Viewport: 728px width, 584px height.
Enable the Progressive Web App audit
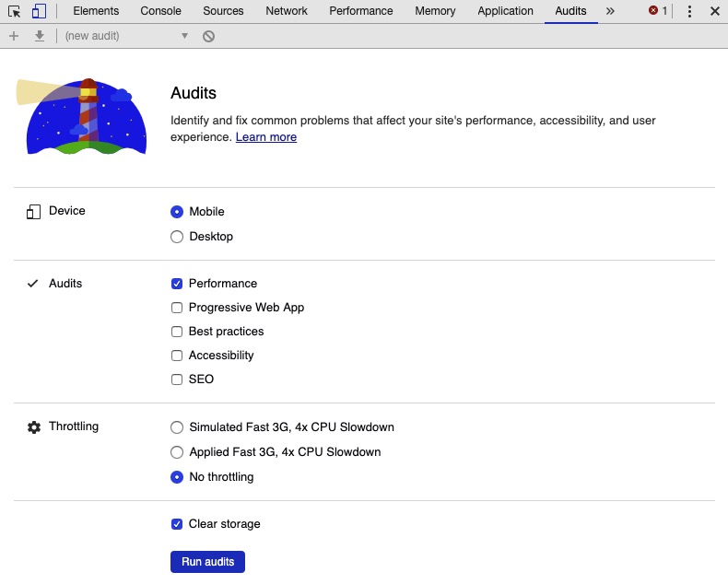(x=177, y=308)
